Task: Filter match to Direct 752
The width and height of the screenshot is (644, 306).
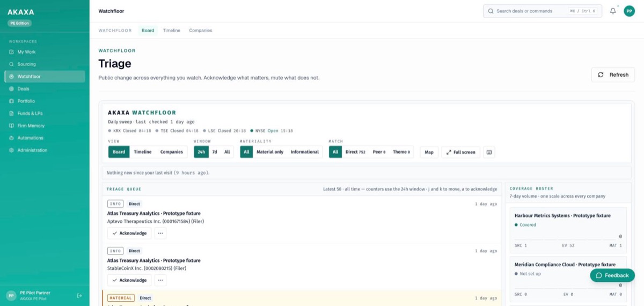Action: pyautogui.click(x=355, y=152)
